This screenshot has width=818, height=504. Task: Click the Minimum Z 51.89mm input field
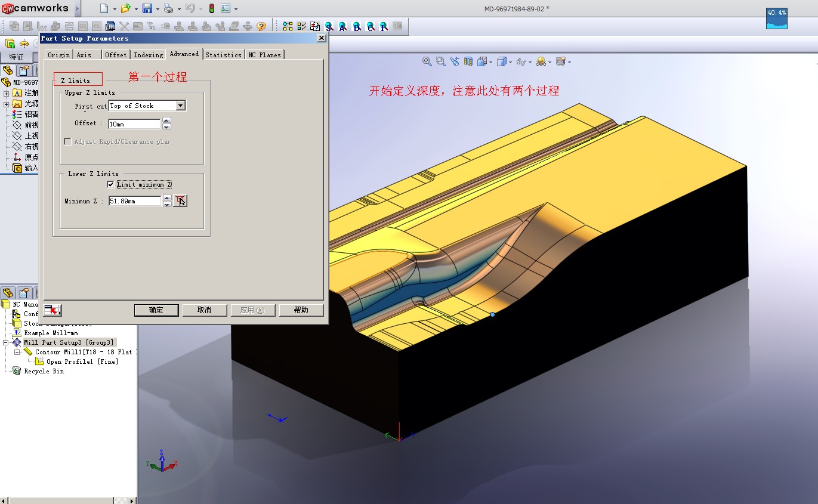[x=135, y=201]
